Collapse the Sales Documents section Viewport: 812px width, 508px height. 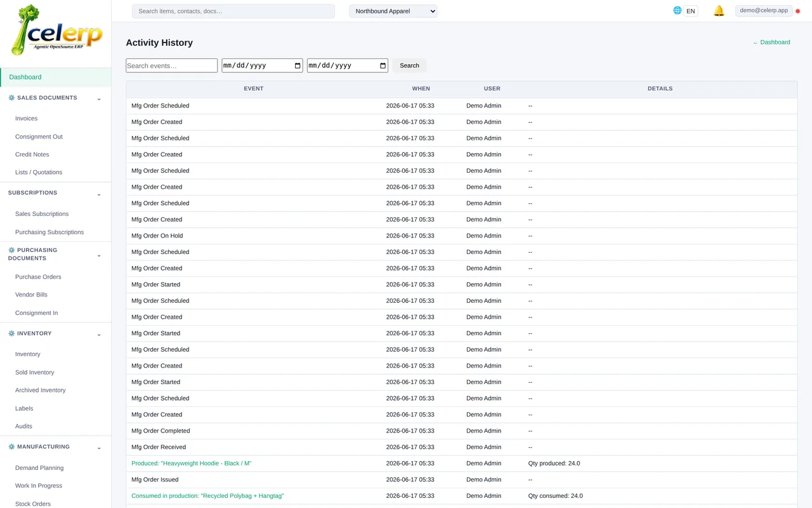(x=99, y=98)
